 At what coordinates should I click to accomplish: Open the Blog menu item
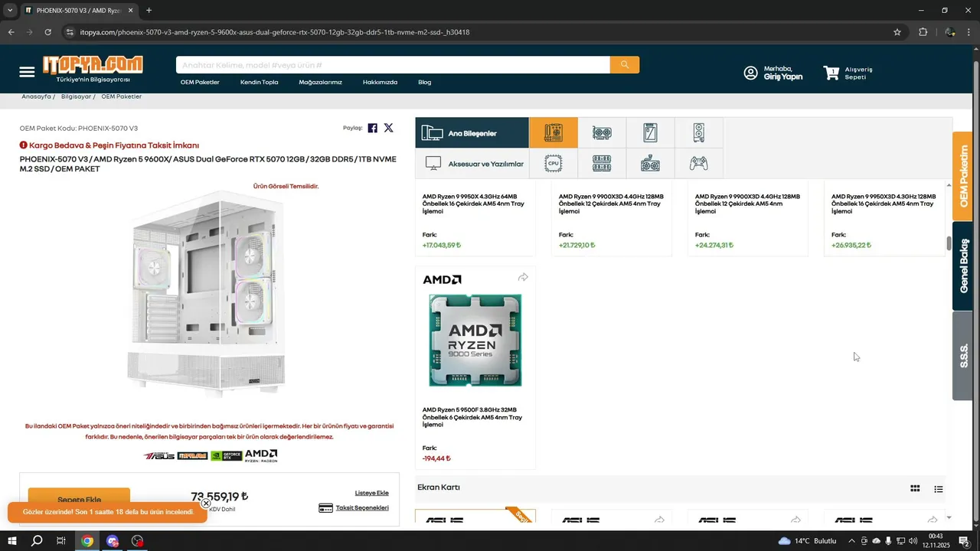tap(424, 82)
